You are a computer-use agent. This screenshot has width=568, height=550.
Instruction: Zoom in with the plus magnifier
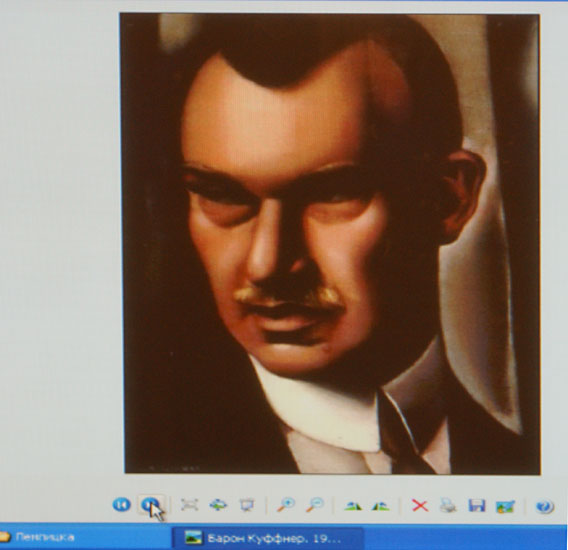pyautogui.click(x=286, y=505)
